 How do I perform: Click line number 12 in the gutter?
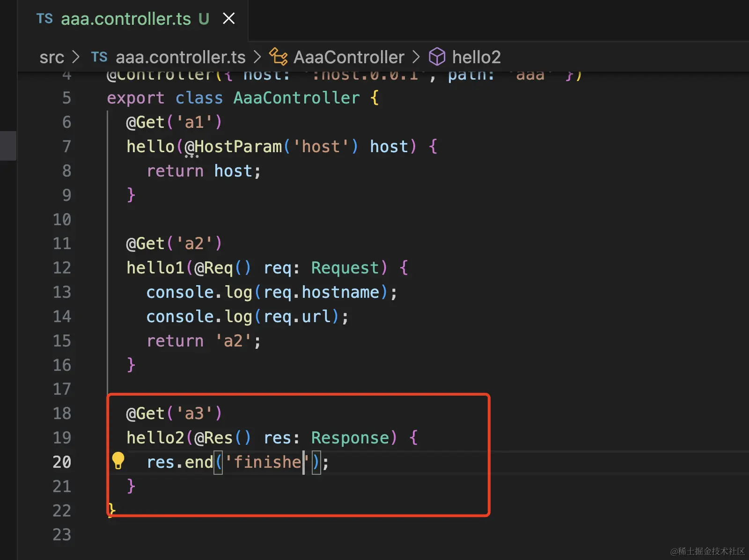click(62, 268)
